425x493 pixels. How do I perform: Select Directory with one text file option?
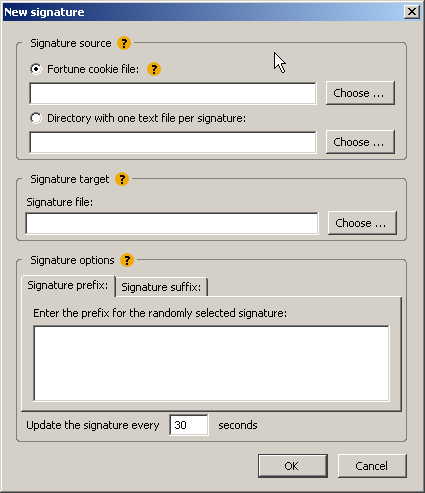36,118
